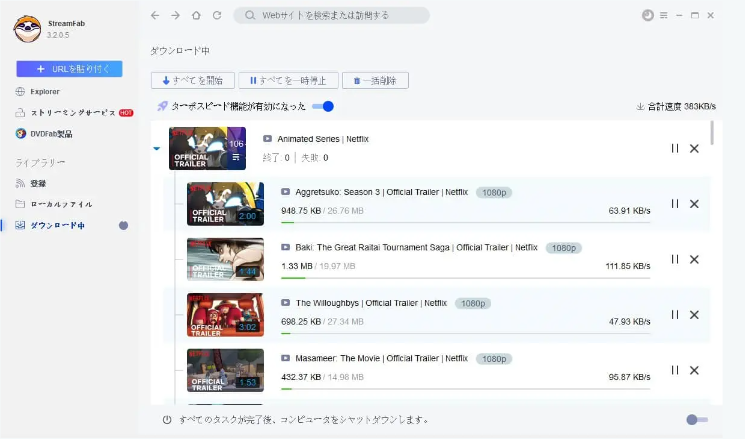Click the URLを貼り付く button
The width and height of the screenshot is (745, 439).
click(x=69, y=69)
